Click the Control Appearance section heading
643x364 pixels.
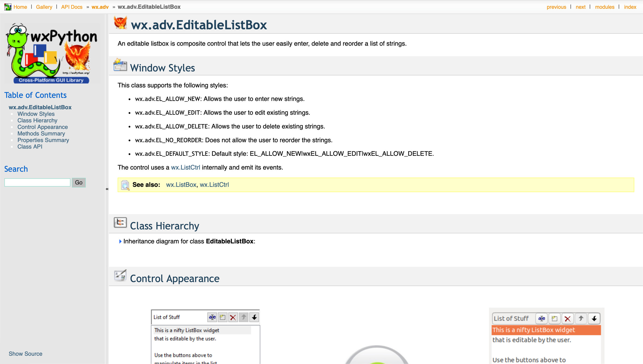pyautogui.click(x=175, y=279)
